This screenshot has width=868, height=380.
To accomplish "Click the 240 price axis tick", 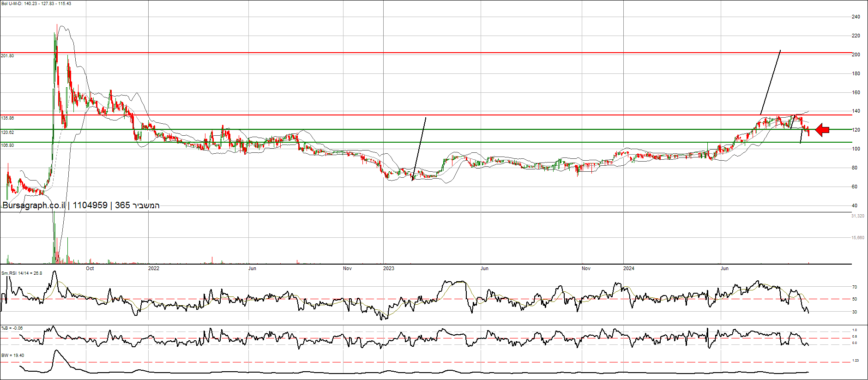I will click(x=856, y=17).
